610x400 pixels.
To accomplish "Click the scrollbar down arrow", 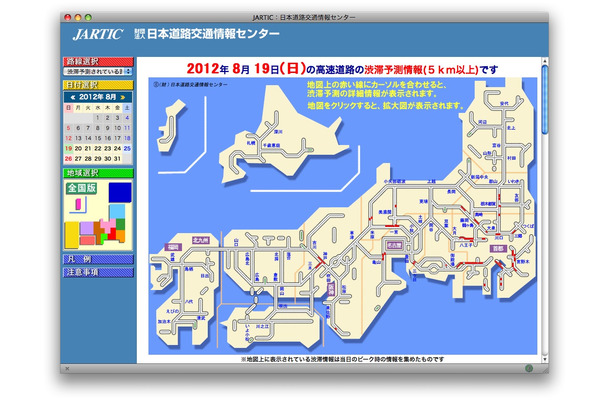I will 545,359.
